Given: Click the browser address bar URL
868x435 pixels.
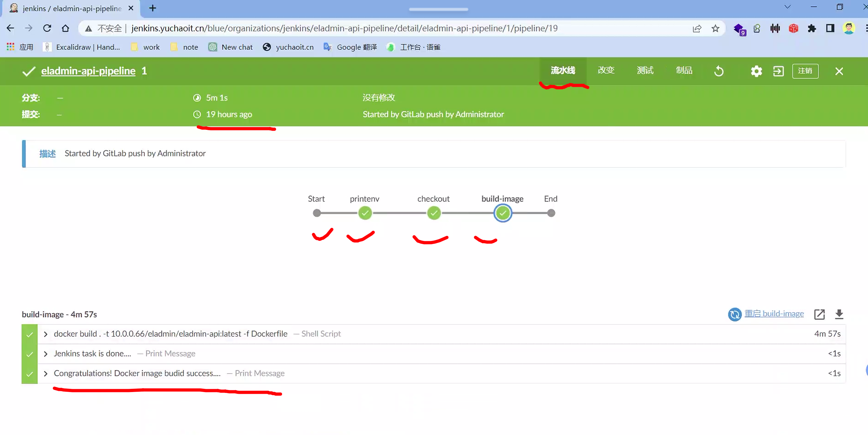Looking at the screenshot, I should (344, 28).
